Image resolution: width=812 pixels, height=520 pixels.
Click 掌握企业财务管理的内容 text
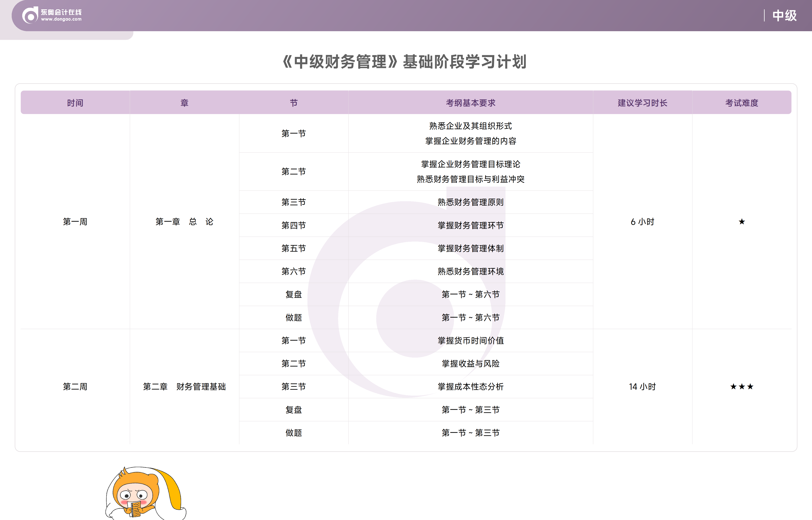tap(471, 141)
